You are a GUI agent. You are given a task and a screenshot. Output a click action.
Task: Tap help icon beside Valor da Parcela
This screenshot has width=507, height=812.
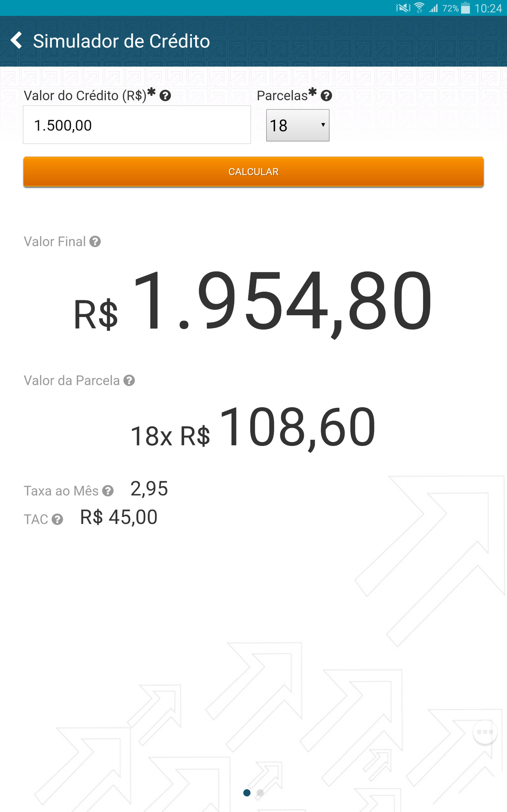pyautogui.click(x=129, y=381)
